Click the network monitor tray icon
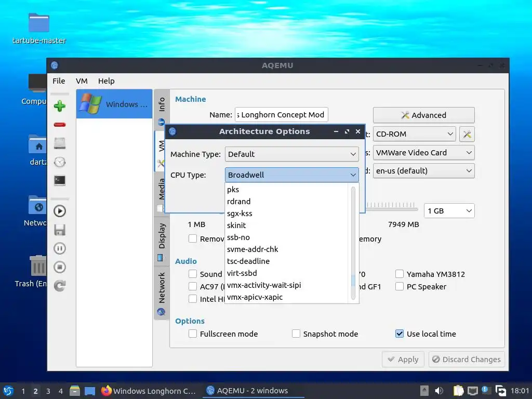The height and width of the screenshot is (399, 532). pos(472,391)
